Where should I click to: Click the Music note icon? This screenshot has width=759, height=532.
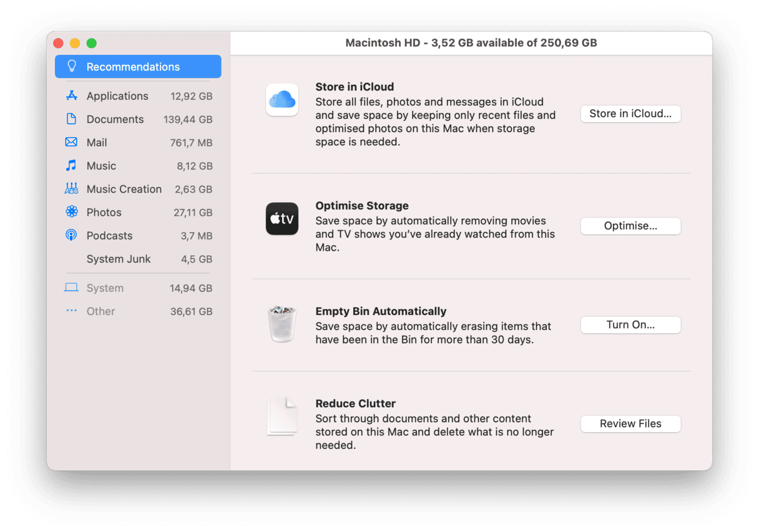click(71, 165)
